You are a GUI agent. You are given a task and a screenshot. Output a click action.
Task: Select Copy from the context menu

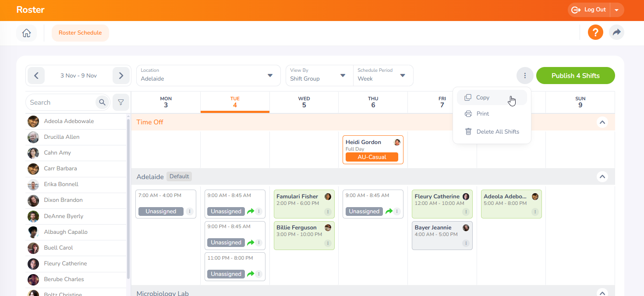[482, 97]
